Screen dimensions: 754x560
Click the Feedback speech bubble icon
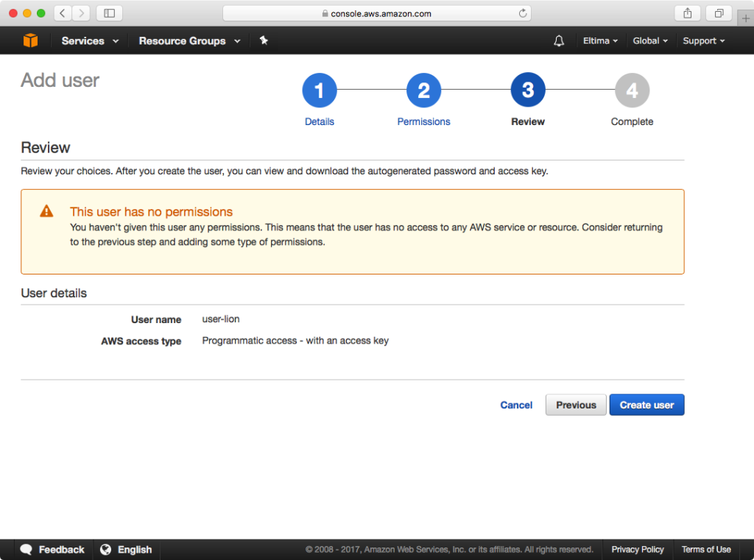point(27,549)
